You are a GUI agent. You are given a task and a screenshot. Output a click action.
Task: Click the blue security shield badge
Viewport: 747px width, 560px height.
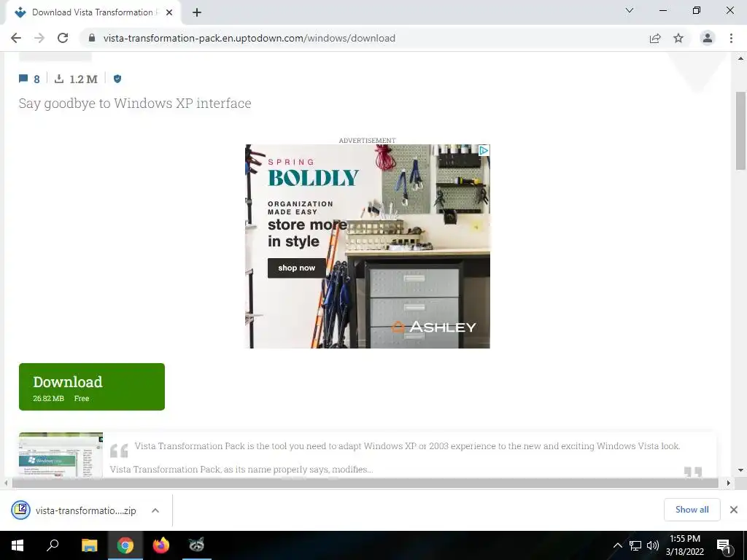(117, 79)
